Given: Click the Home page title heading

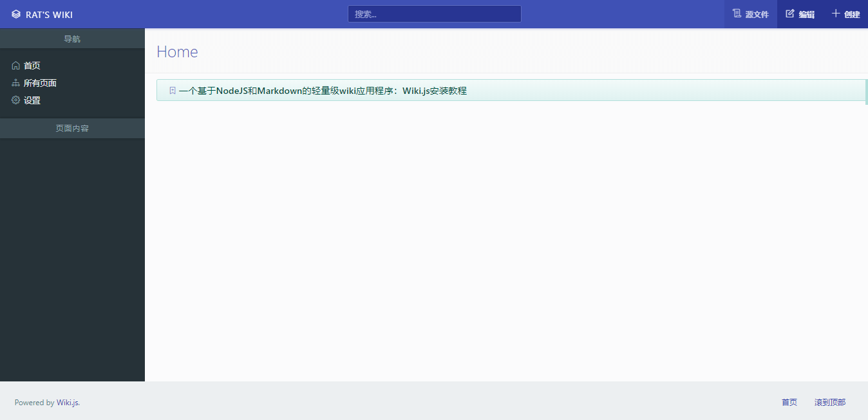Looking at the screenshot, I should [177, 51].
